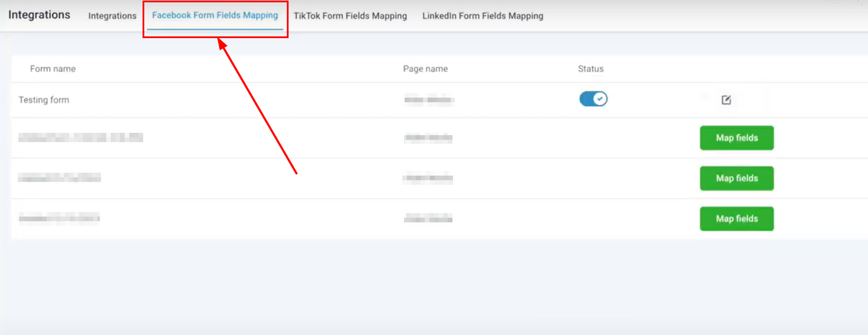Click the Integrations page heading
868x335 pixels.
tap(39, 15)
